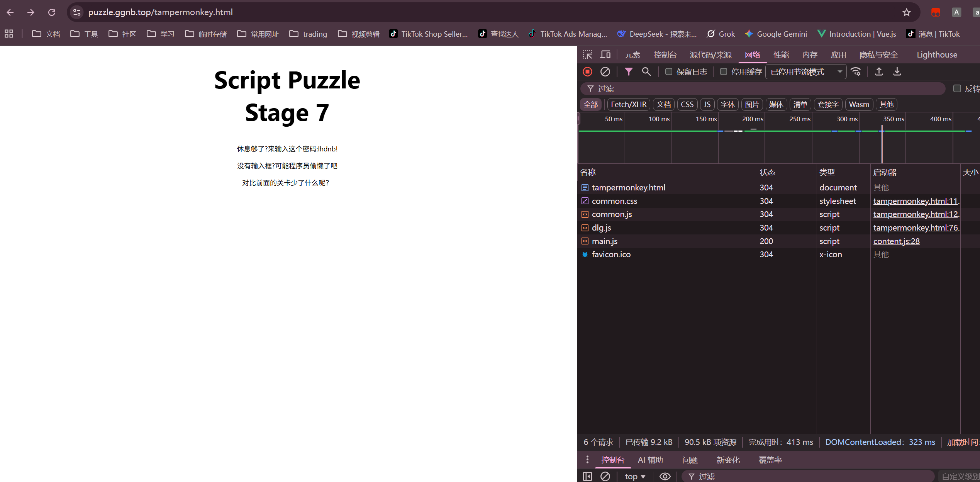Toggle the device toolbar icon

coord(605,55)
